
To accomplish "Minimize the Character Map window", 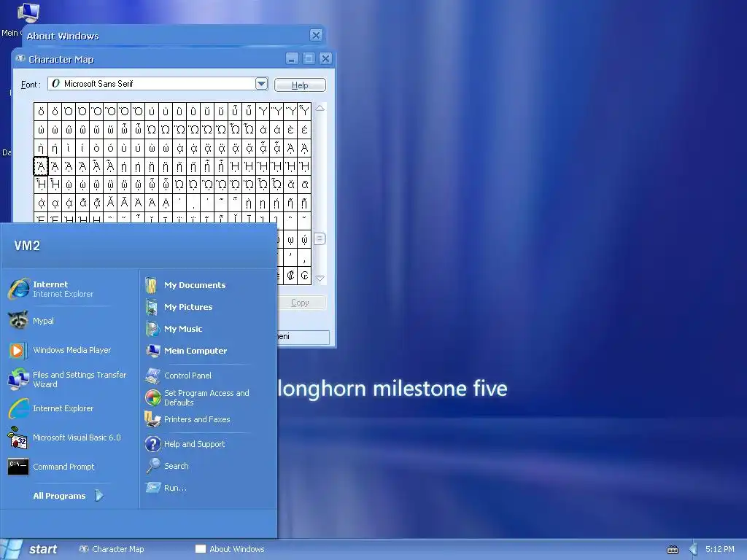I will 292,58.
